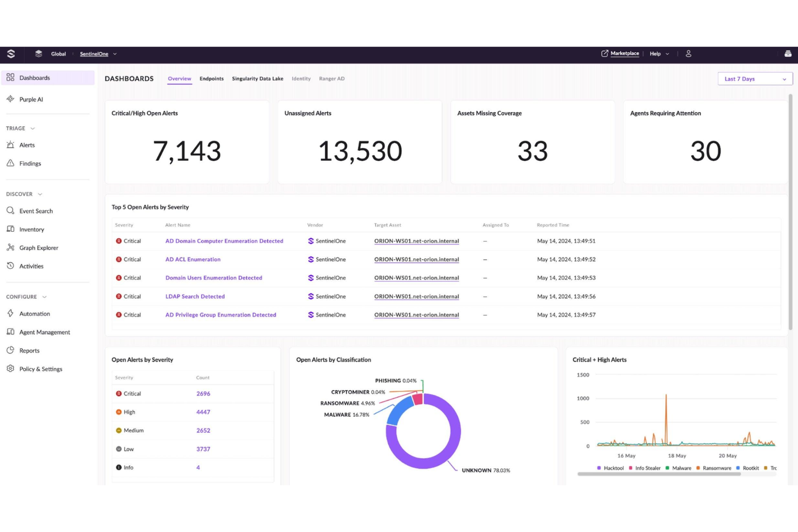Open the Ranger AD dashboard tab
This screenshot has height=532, width=798.
(x=332, y=79)
